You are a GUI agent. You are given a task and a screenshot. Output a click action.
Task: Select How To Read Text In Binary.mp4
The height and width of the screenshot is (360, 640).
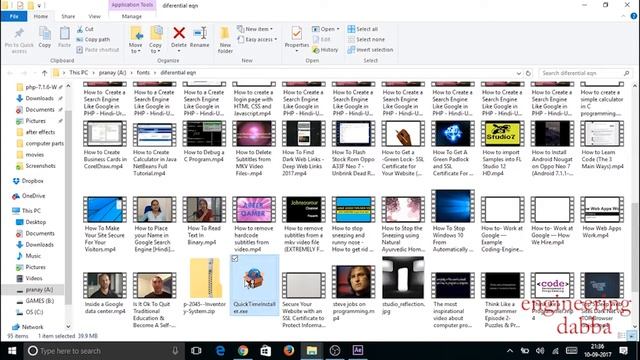(204, 221)
